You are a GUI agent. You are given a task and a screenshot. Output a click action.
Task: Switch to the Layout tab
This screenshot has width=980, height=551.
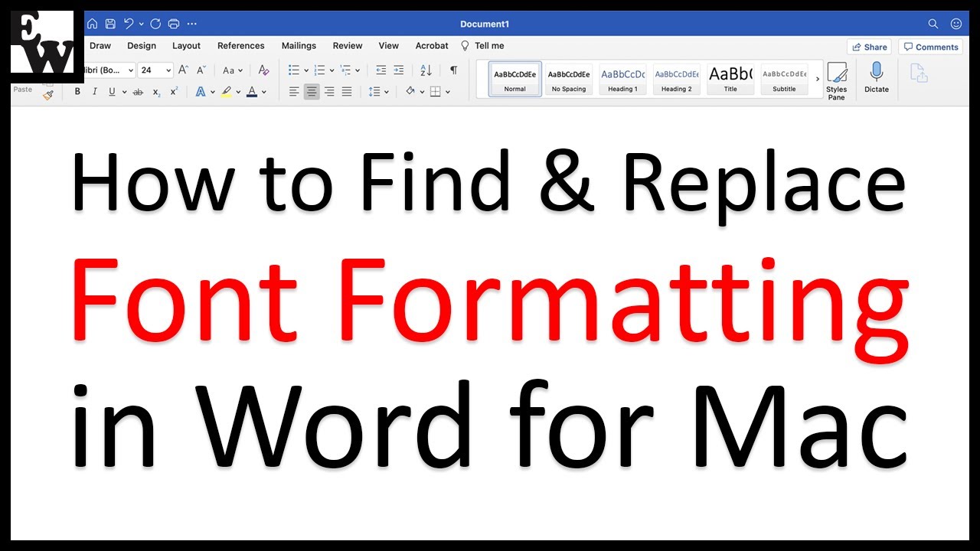(x=186, y=46)
